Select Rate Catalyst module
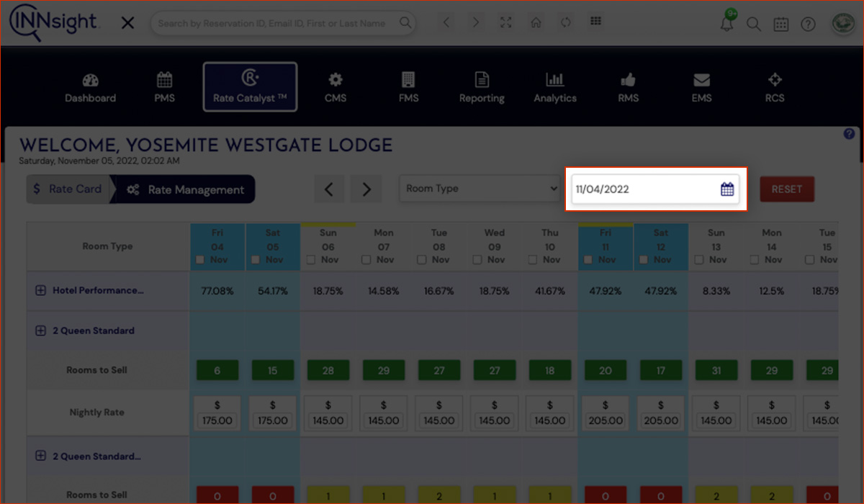864x504 pixels. [250, 86]
